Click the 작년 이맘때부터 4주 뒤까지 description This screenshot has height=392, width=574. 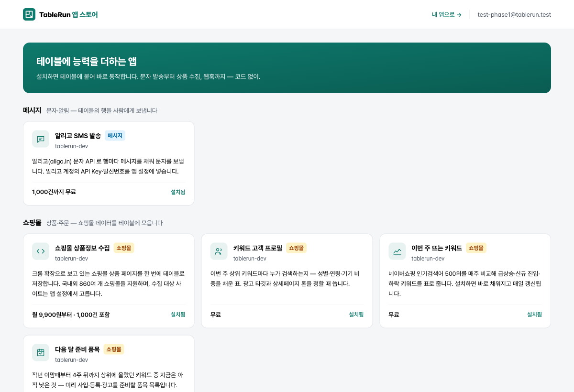click(x=108, y=380)
